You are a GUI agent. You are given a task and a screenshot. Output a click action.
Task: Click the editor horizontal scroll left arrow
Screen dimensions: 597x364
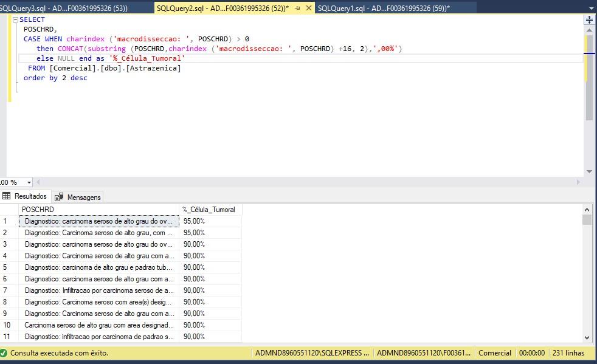[38, 182]
